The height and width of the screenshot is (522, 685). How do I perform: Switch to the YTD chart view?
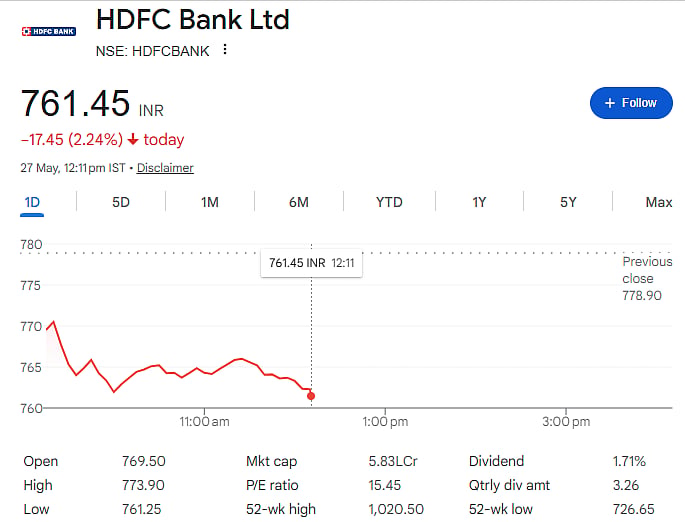click(389, 202)
